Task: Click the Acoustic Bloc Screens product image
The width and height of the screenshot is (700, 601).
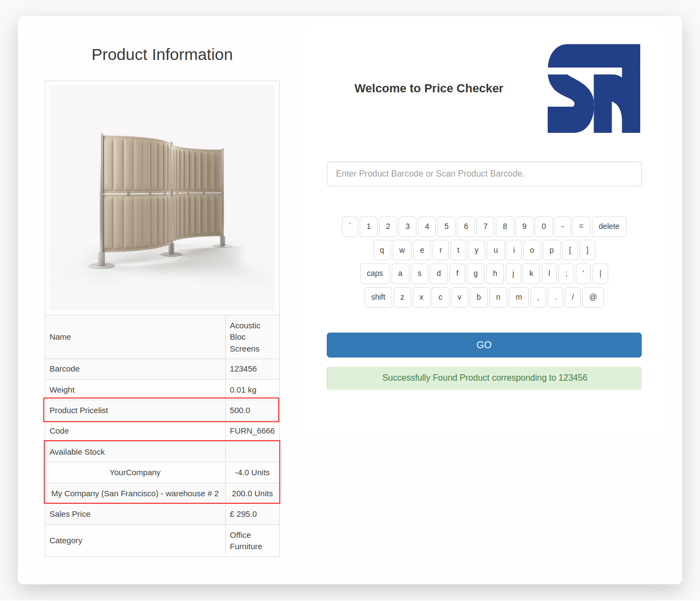Action: point(162,198)
